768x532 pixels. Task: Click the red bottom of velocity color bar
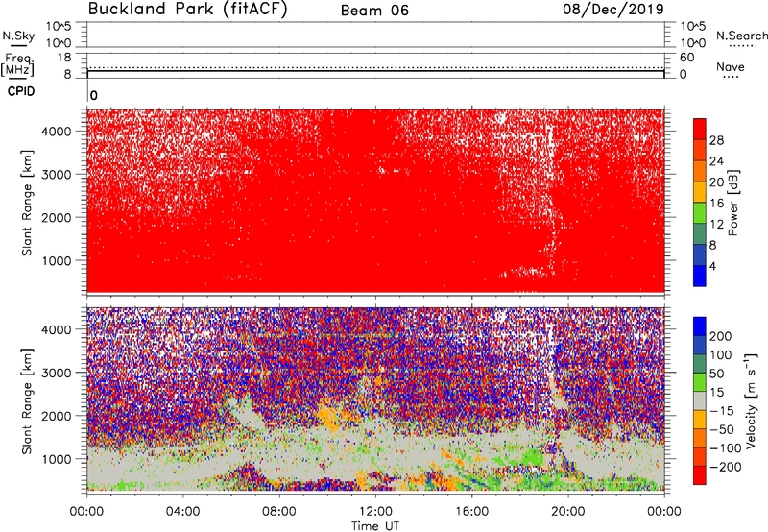coord(700,475)
